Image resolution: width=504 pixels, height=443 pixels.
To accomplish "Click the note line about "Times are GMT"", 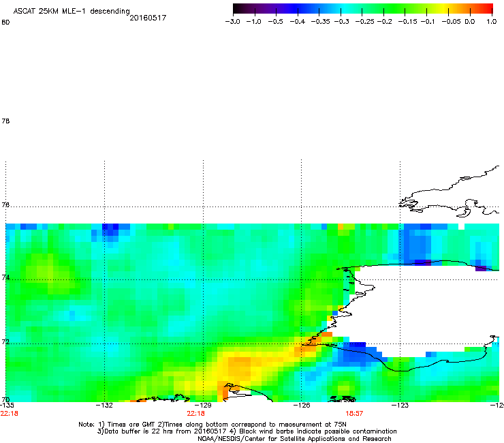I will pos(212,425).
